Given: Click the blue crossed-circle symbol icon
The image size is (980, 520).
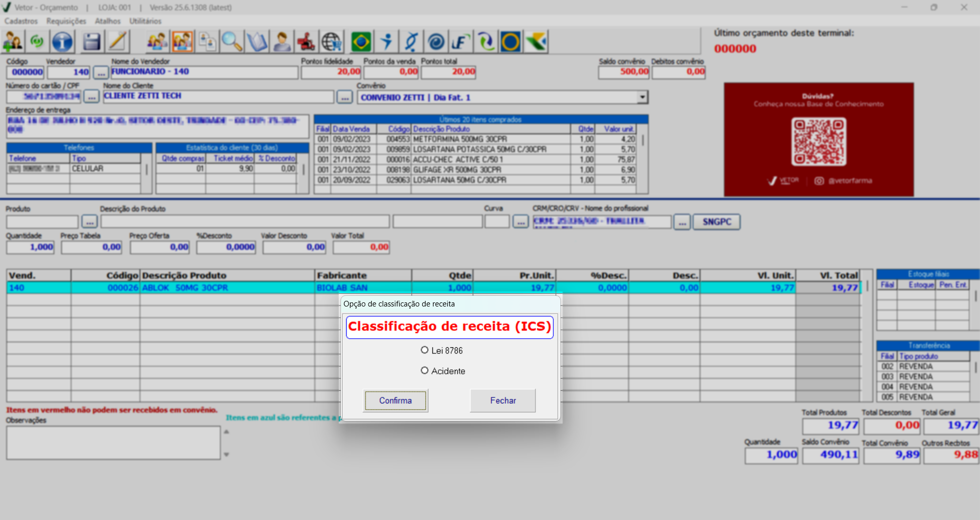Looking at the screenshot, I should tap(411, 41).
